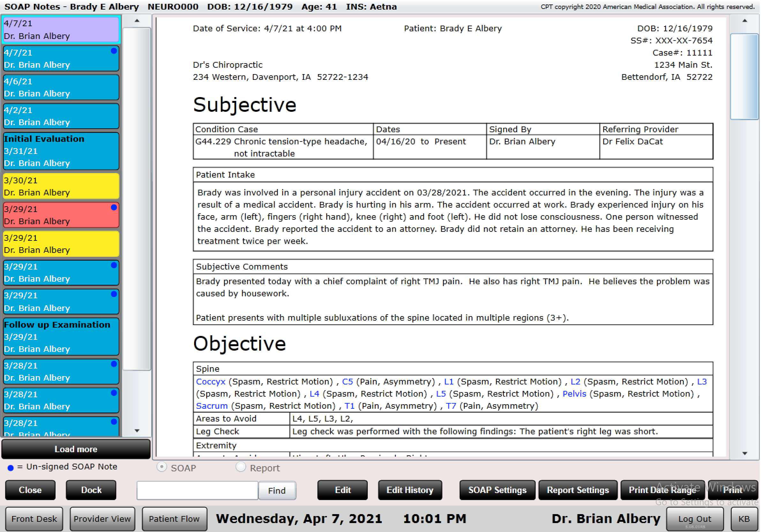Click the Edit History button
This screenshot has height=532, width=761.
[x=410, y=490]
